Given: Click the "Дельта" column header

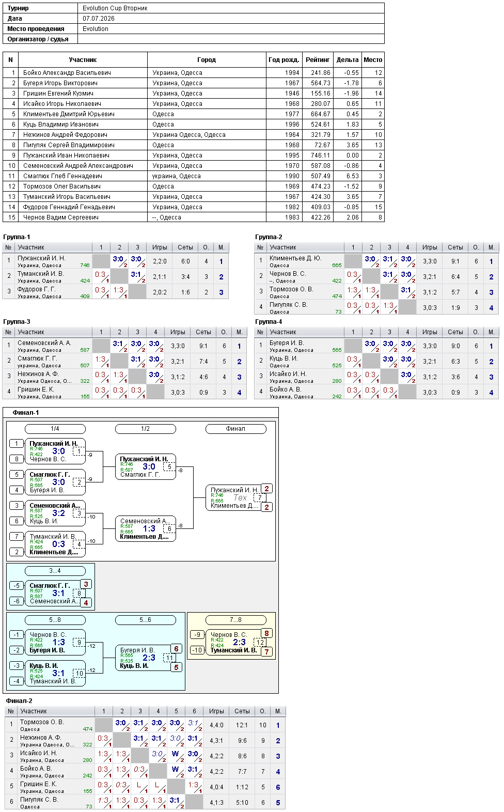Looking at the screenshot, I should pyautogui.click(x=348, y=60).
